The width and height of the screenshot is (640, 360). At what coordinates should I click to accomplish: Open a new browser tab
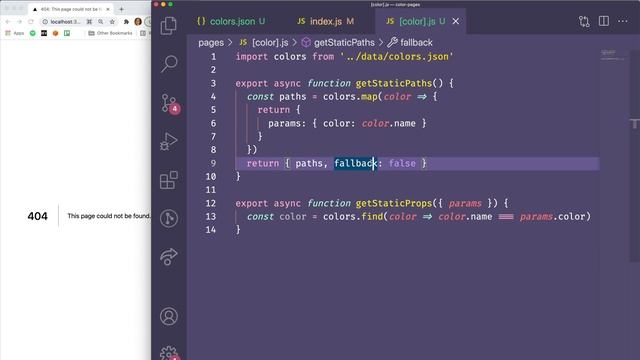pos(121,9)
